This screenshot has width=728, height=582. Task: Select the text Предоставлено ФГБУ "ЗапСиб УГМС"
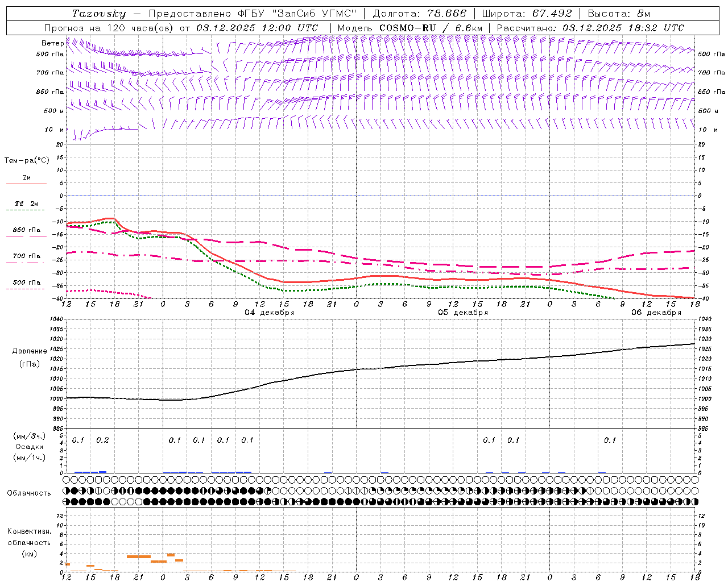tap(253, 14)
